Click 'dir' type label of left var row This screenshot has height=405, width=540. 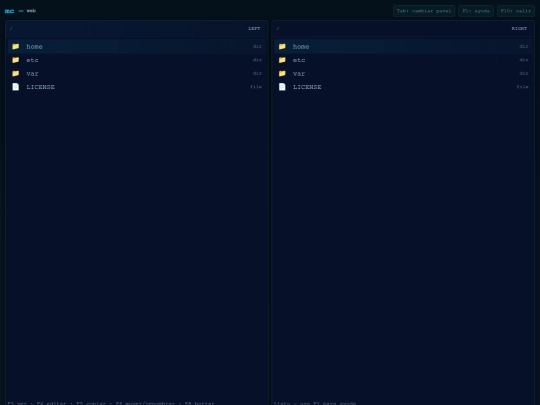[x=257, y=73]
